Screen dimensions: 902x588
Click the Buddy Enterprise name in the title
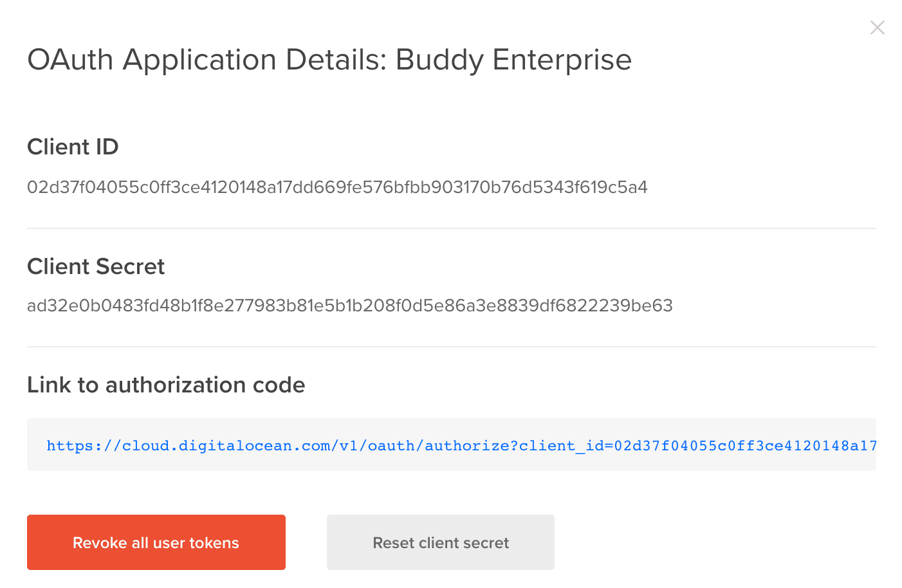point(513,60)
